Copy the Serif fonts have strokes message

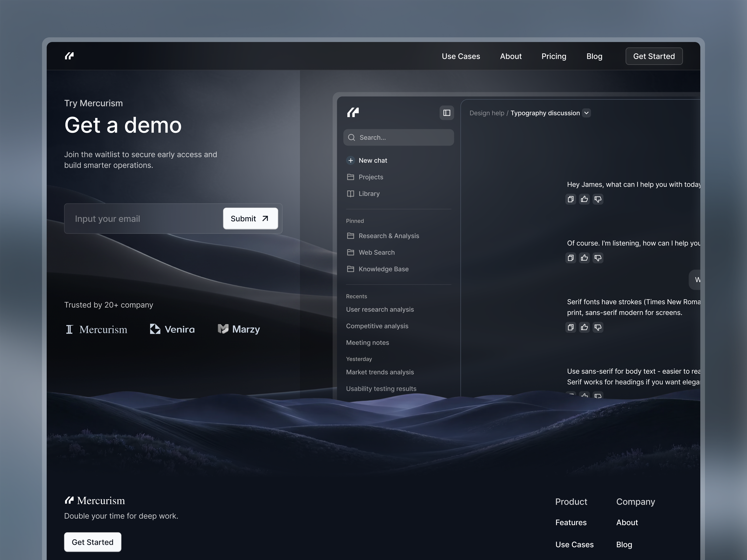coord(571,327)
